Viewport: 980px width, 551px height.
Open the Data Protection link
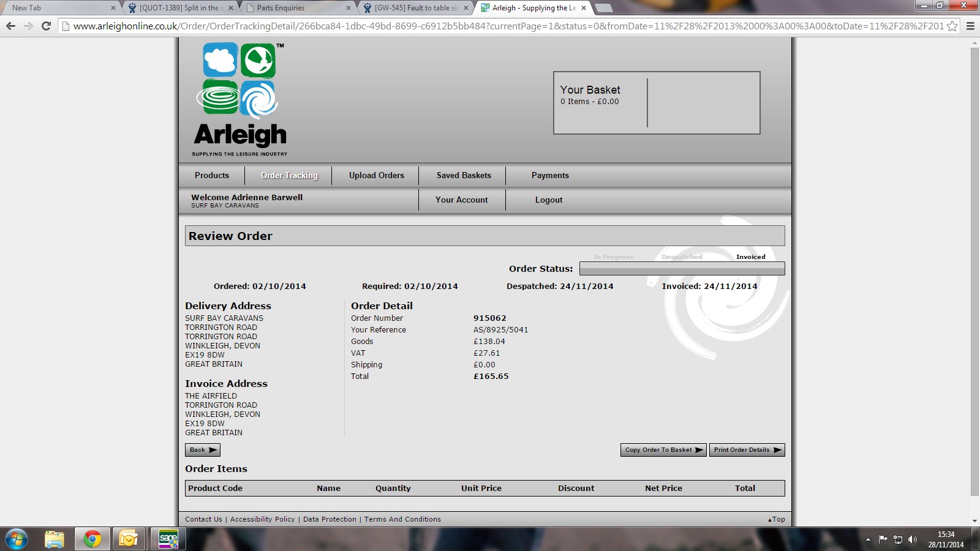pyautogui.click(x=330, y=519)
